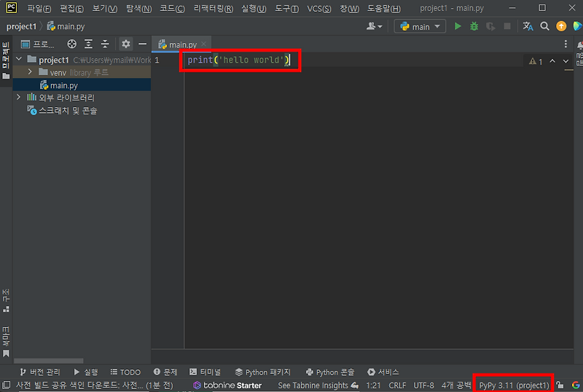Go to previous highlighted error arrow

(552, 61)
